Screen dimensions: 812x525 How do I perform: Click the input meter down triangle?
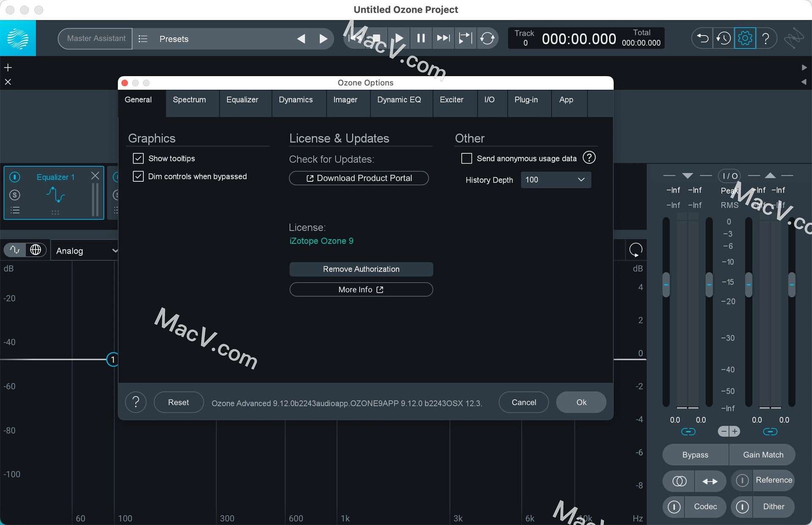[x=687, y=175]
